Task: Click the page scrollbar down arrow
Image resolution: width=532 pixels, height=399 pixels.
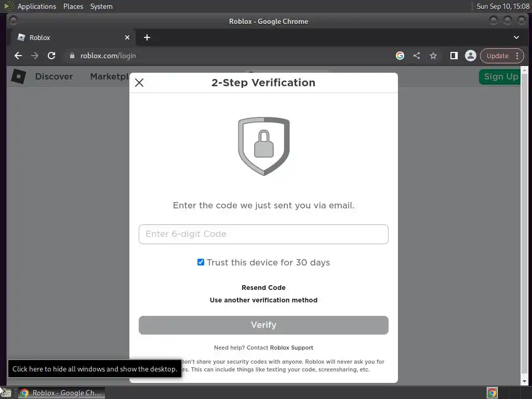Action: 524,381
